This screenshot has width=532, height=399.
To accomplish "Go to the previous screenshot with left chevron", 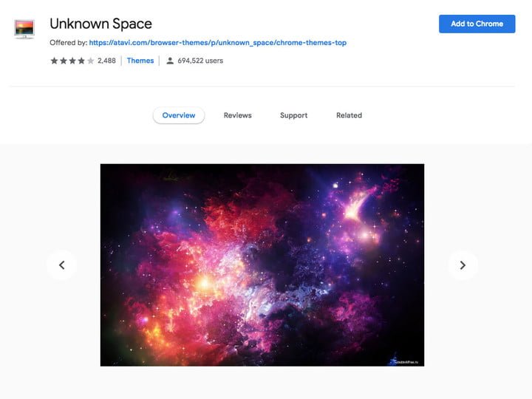I will click(x=62, y=265).
